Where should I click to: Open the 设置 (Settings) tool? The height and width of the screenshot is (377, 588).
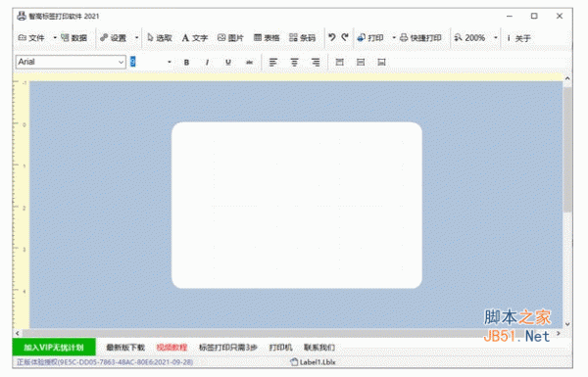114,38
